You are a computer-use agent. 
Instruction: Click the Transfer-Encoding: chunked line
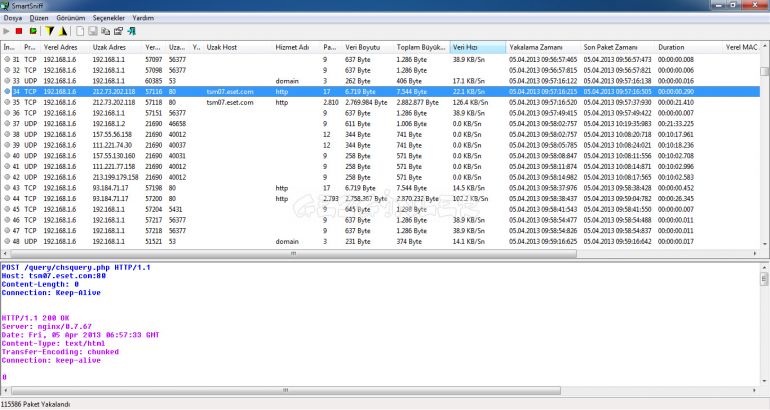(x=60, y=352)
